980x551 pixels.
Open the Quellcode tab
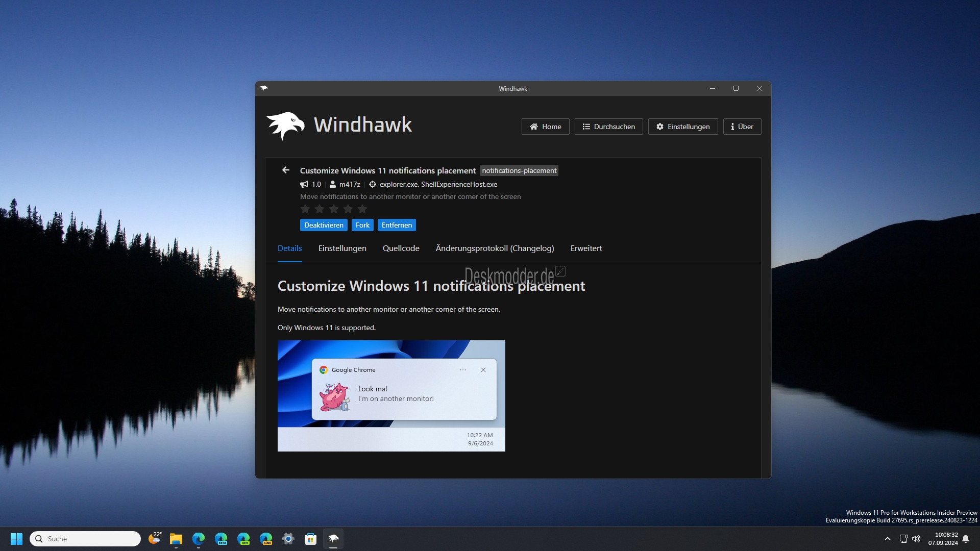(401, 248)
